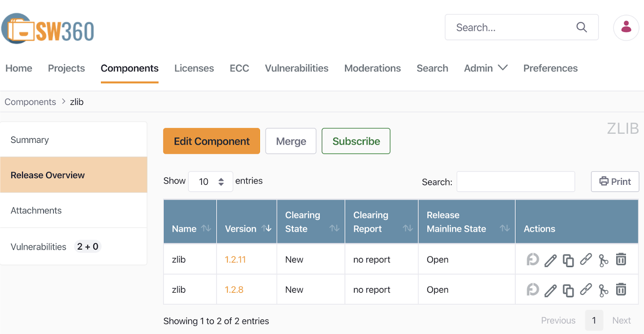Open the version 1.2.11 release link
The image size is (644, 334).
pos(235,259)
